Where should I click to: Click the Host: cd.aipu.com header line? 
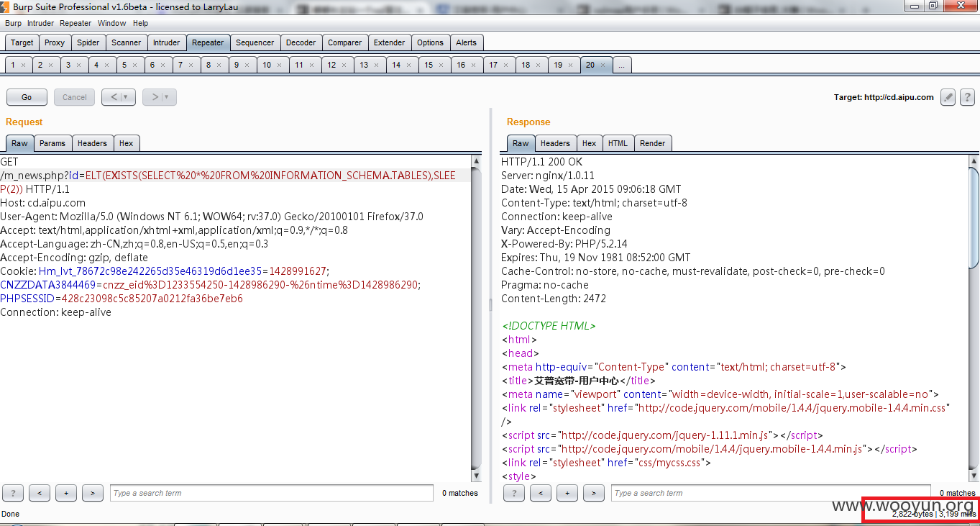[43, 203]
